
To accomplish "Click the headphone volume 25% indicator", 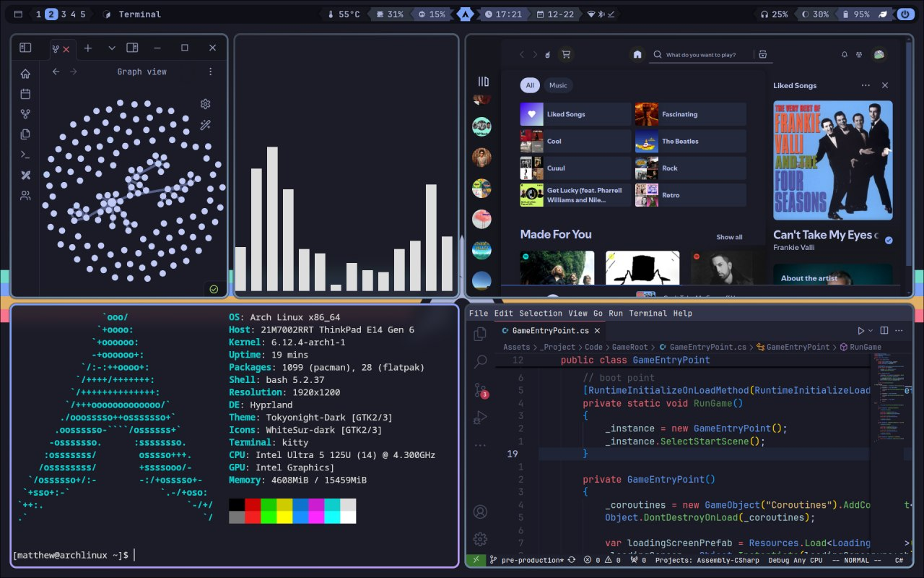I will [775, 14].
